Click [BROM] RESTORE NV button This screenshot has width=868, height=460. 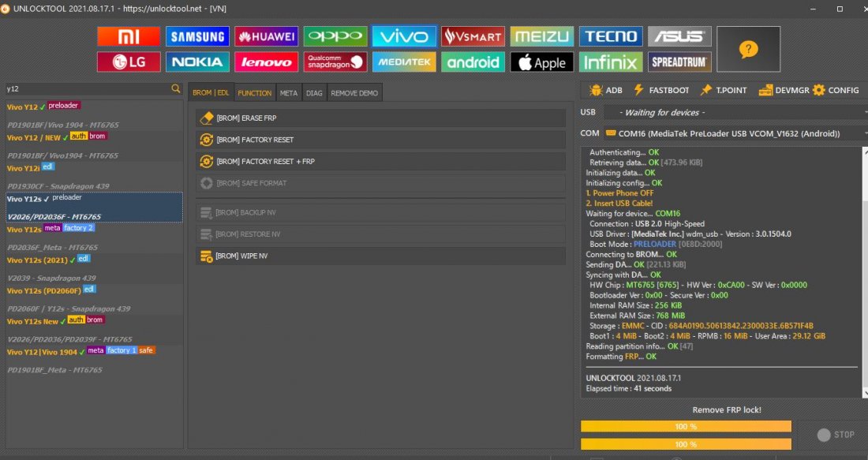(x=380, y=234)
